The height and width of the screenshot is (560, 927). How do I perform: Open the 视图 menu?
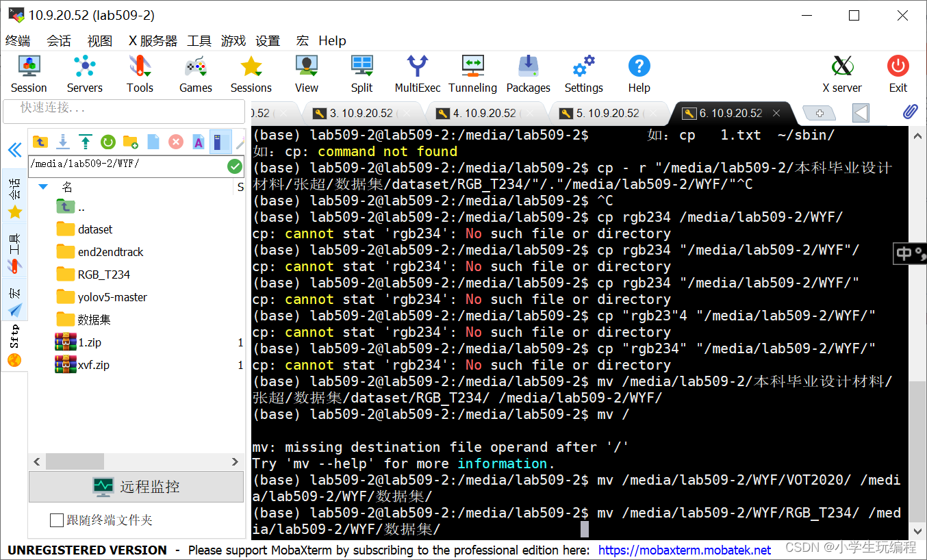tap(100, 40)
